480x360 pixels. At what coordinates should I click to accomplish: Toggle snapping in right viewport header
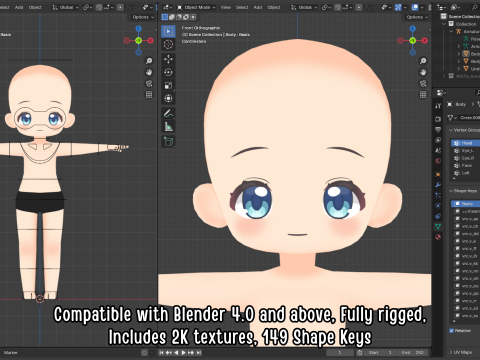(x=338, y=7)
